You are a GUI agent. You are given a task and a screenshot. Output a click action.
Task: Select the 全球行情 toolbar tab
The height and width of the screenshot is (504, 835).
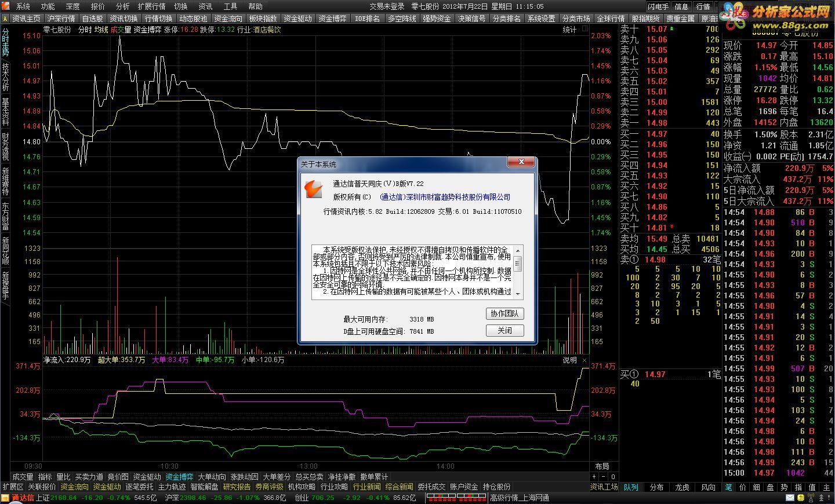coord(611,19)
